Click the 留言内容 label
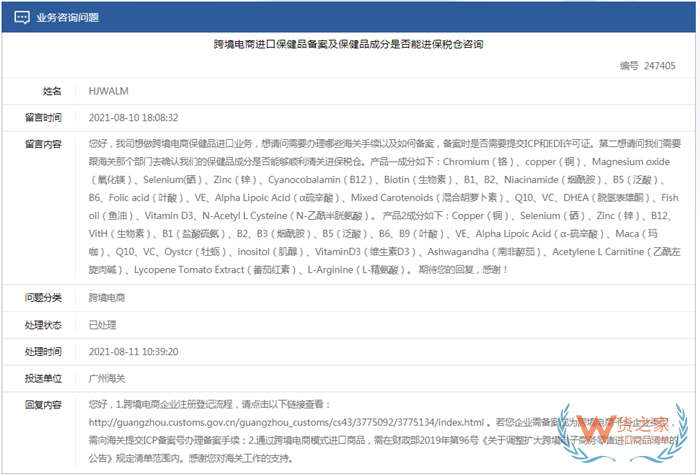 [43, 144]
